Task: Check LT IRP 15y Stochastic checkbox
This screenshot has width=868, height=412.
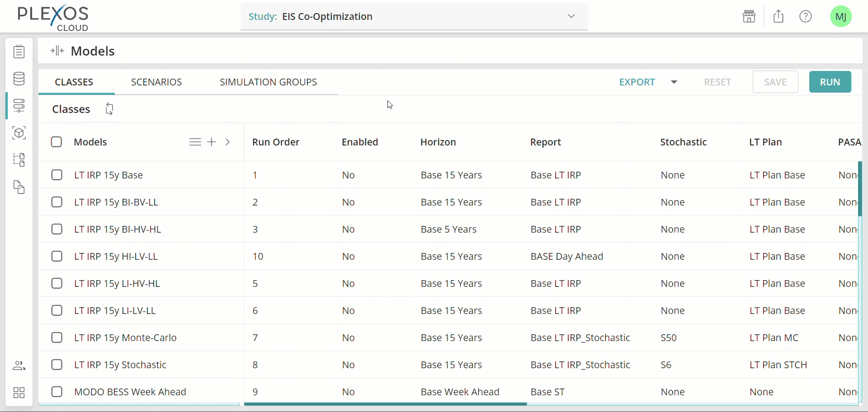Action: point(57,365)
